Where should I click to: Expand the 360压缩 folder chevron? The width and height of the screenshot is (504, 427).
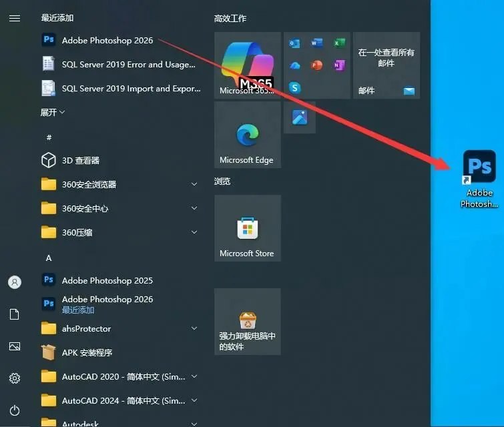click(194, 232)
